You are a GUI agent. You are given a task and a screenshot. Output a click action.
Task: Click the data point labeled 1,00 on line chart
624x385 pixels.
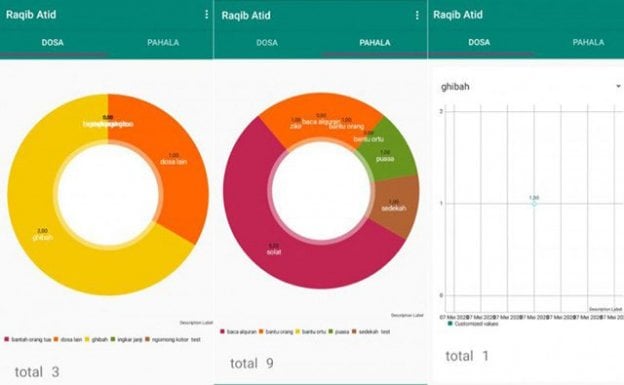click(x=534, y=203)
